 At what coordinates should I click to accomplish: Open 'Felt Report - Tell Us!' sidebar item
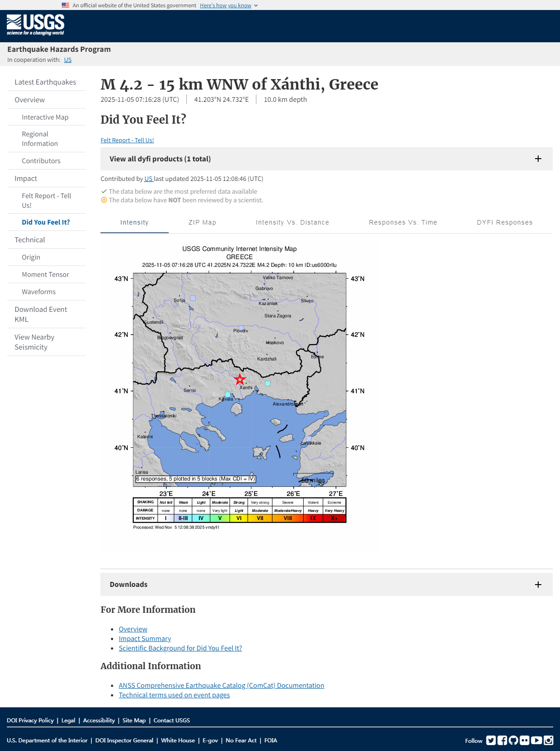pos(46,200)
